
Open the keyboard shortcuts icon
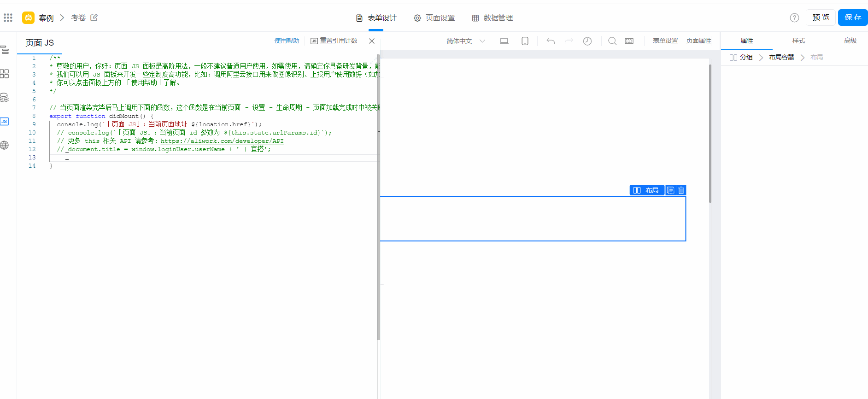tap(629, 41)
